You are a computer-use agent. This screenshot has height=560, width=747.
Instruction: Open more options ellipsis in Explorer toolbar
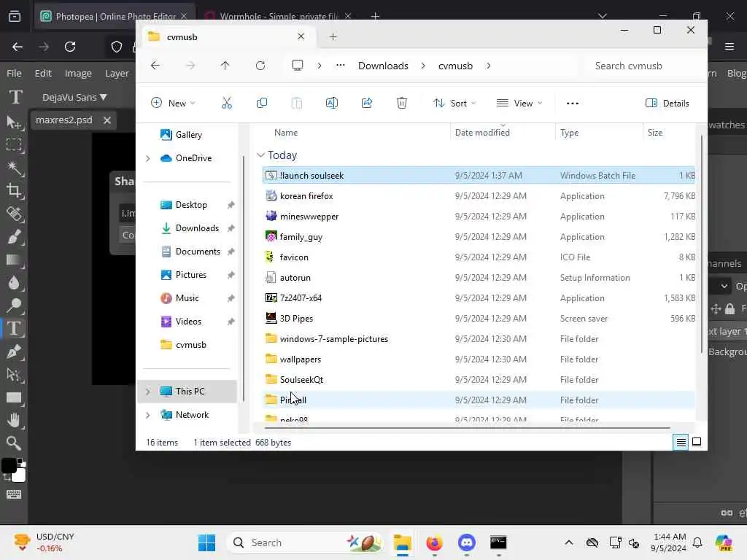click(572, 104)
